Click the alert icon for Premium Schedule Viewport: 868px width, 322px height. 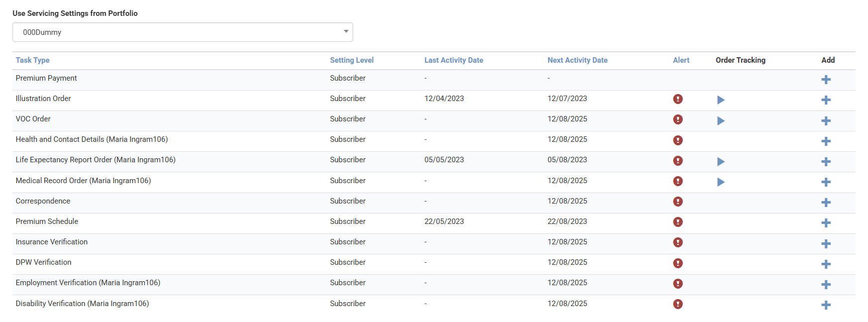coord(677,222)
